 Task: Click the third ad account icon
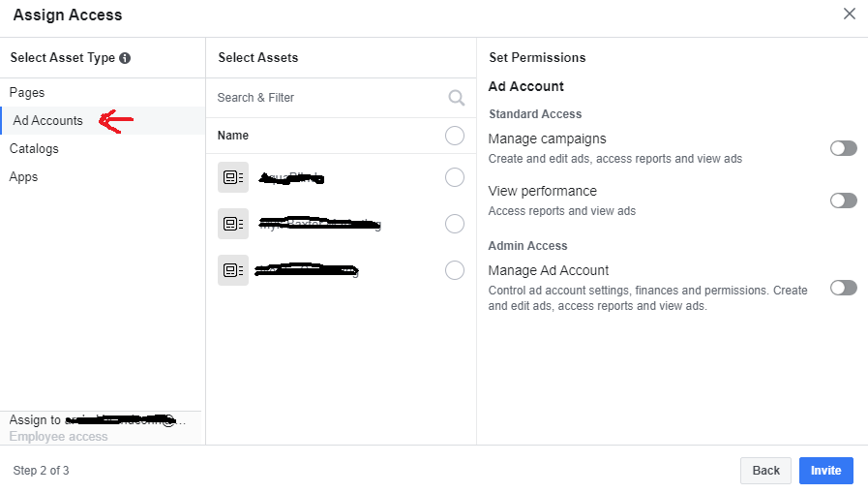click(x=233, y=270)
